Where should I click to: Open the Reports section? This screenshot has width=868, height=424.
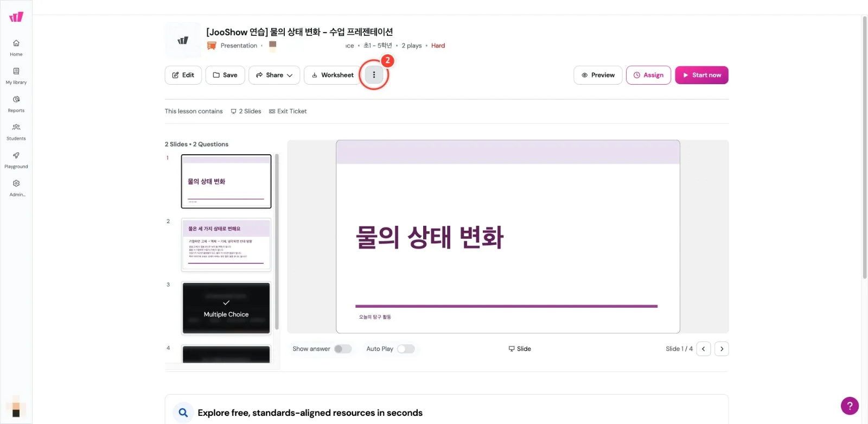pyautogui.click(x=16, y=104)
